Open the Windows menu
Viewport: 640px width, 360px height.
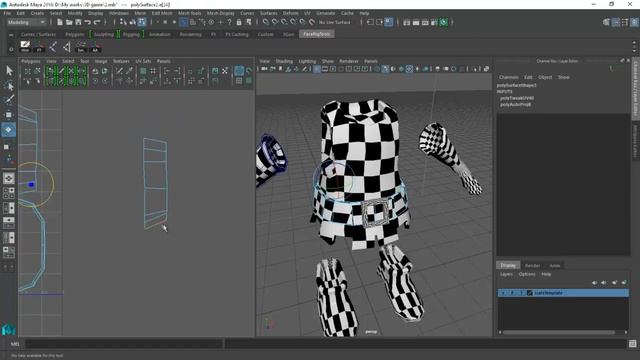coord(119,13)
